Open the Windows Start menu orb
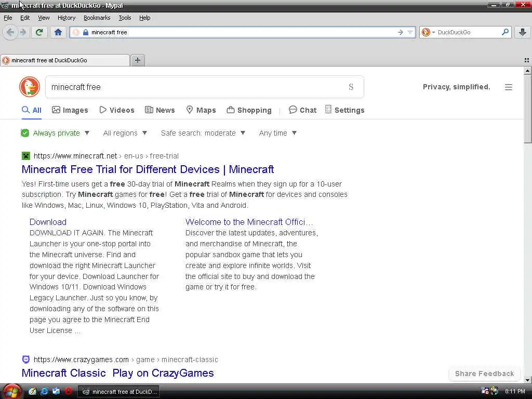This screenshot has height=399, width=532. 12,392
